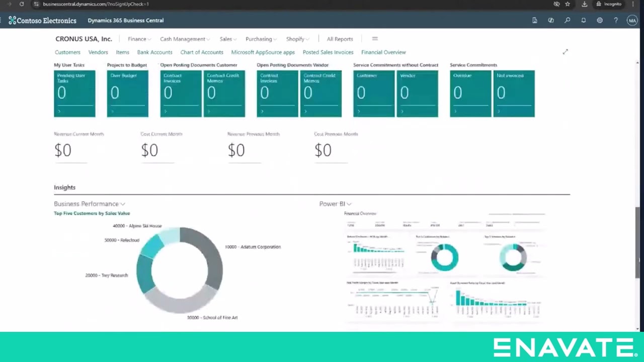The width and height of the screenshot is (644, 362).
Task: Click the expand page icon in the top right corner
Action: (565, 52)
